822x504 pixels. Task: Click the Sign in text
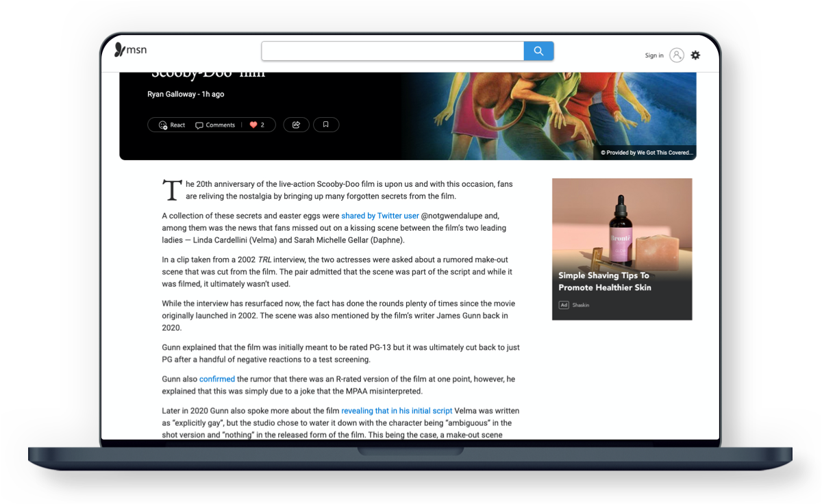(x=653, y=55)
